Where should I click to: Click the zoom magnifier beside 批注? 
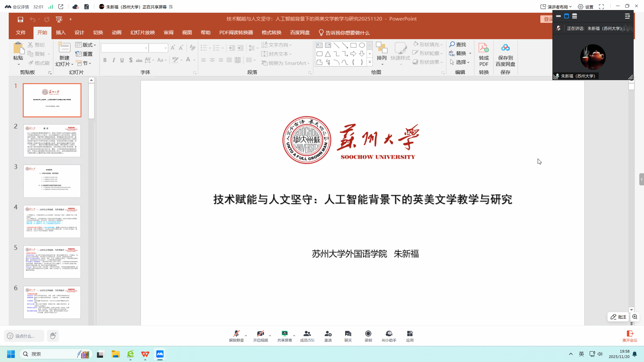[x=635, y=317]
